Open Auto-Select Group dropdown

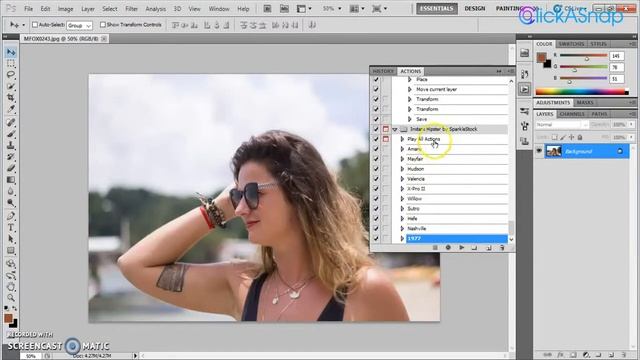79,25
